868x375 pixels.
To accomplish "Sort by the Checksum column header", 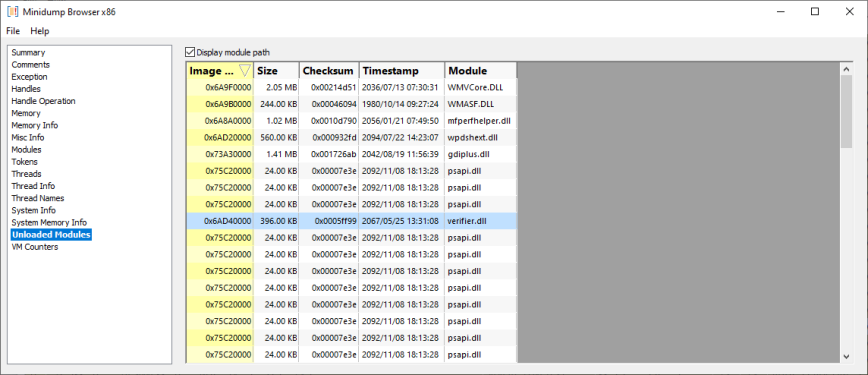I will pyautogui.click(x=330, y=71).
